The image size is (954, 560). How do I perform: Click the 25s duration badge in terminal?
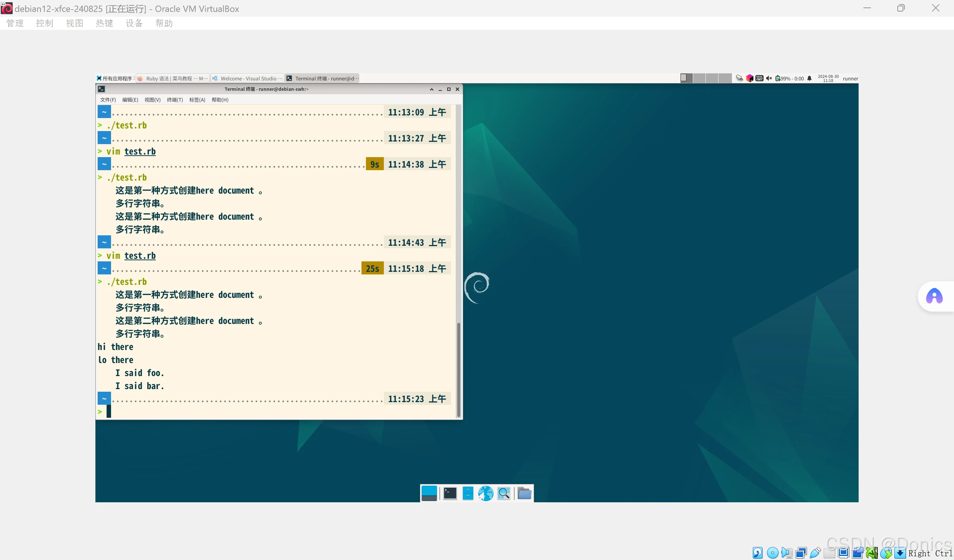tap(372, 268)
